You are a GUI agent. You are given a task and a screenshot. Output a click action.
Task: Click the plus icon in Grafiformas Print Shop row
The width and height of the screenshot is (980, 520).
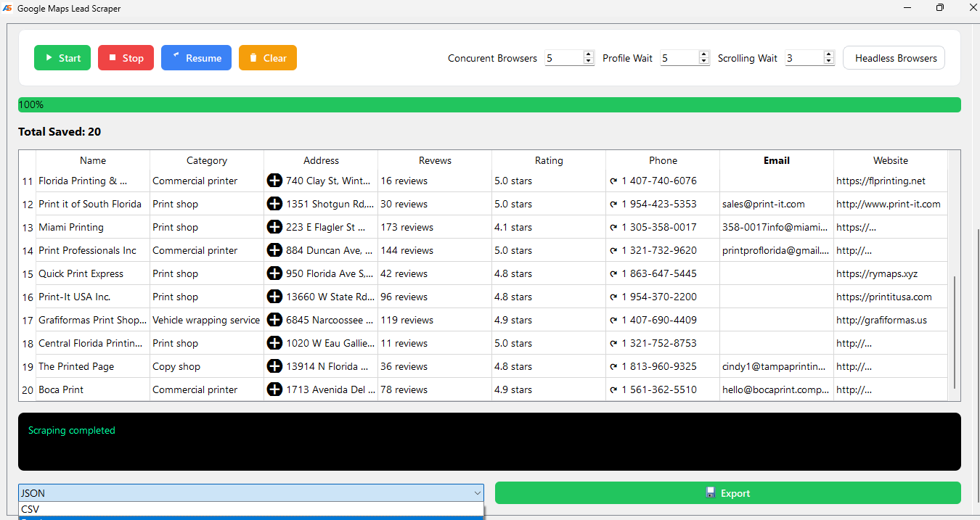coord(274,320)
